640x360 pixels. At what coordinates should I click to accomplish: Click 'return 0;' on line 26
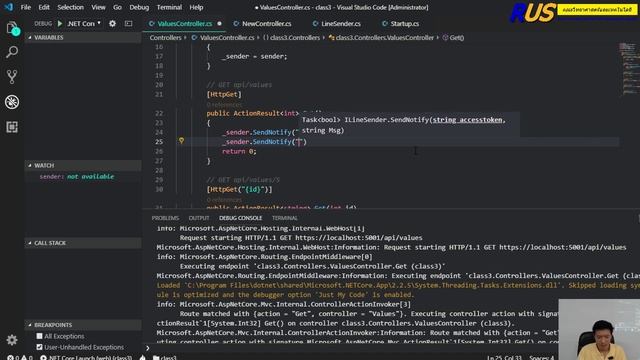239,151
